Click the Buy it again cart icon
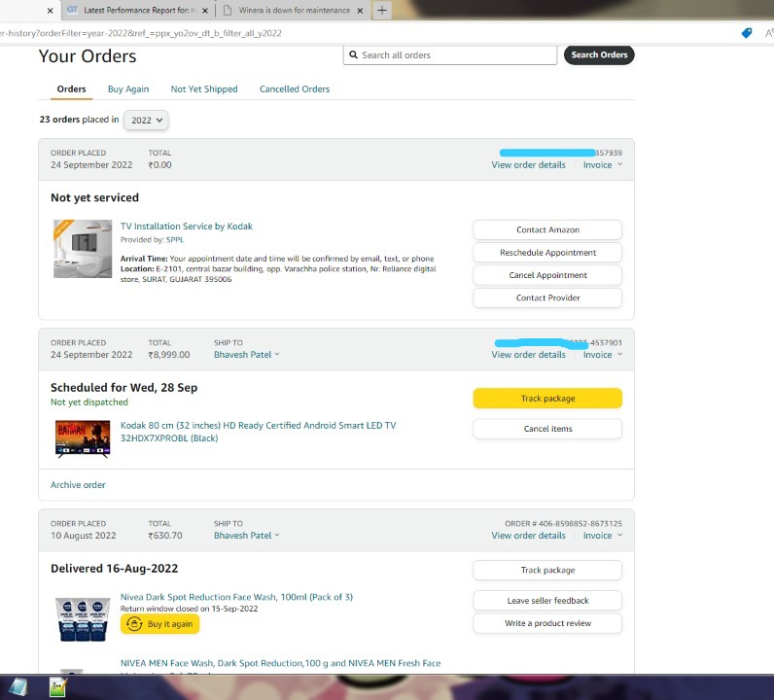 (x=134, y=624)
